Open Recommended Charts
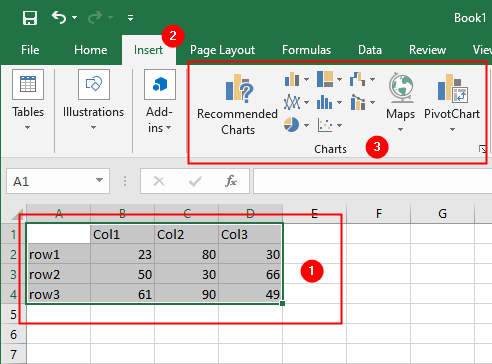Viewport: 492px width, 364px height. click(237, 104)
